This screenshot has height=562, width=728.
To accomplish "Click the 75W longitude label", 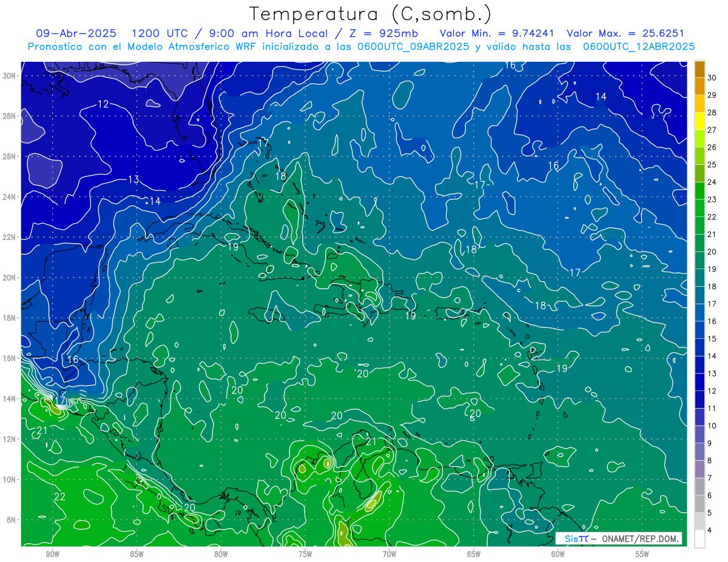I will 305,554.
